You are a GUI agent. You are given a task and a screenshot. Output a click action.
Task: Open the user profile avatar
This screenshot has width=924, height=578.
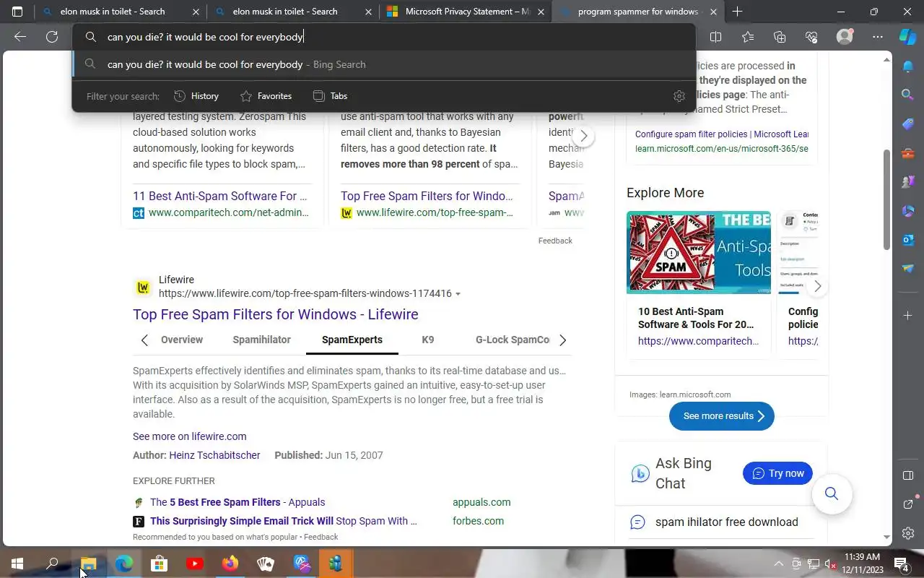[844, 37]
